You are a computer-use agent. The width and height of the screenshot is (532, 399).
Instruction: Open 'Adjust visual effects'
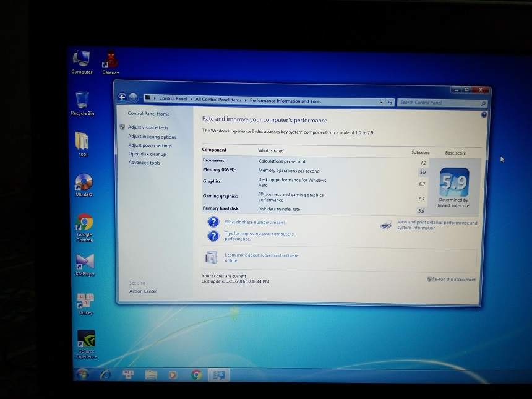coord(148,127)
